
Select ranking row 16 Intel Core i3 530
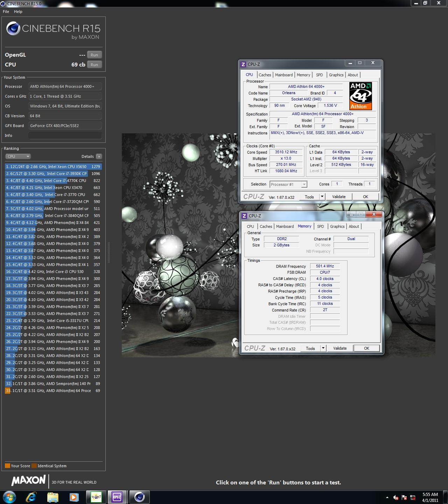(x=53, y=272)
